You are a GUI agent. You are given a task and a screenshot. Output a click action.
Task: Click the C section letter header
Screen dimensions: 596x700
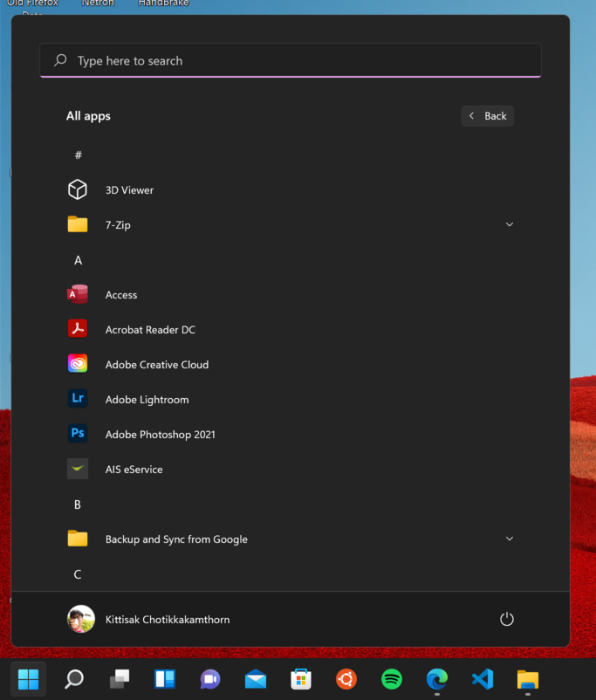[x=78, y=574]
